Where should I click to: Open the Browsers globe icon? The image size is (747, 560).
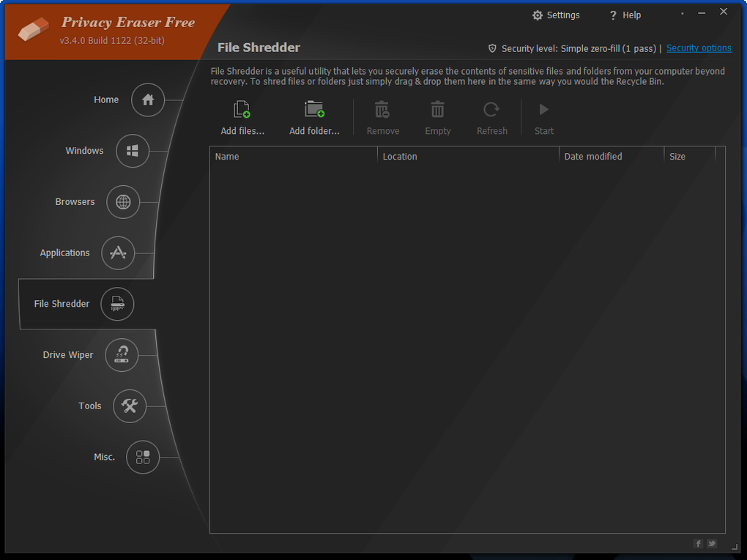click(123, 202)
